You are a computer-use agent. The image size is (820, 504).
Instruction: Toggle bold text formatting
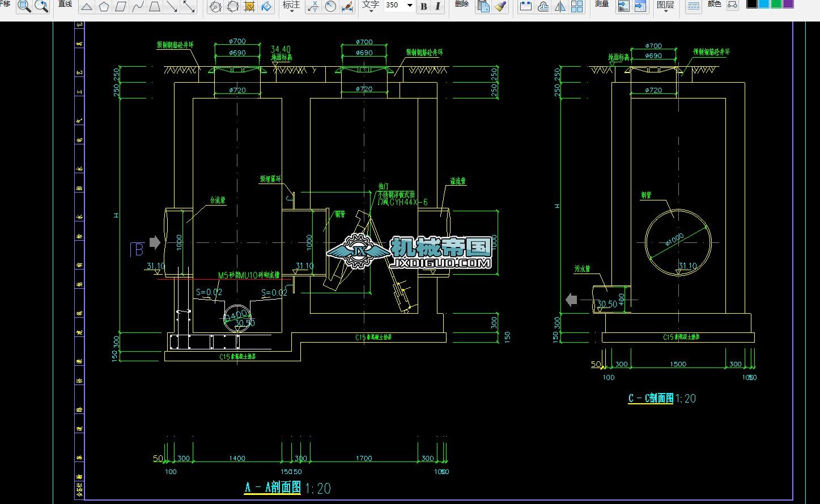(424, 7)
